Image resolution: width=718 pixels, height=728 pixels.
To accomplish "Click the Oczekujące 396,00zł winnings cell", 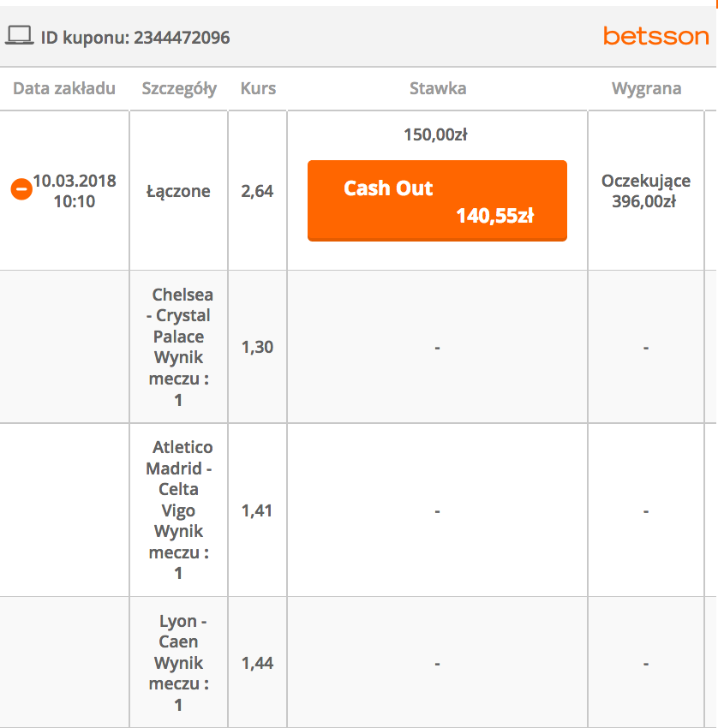I will pos(646,191).
